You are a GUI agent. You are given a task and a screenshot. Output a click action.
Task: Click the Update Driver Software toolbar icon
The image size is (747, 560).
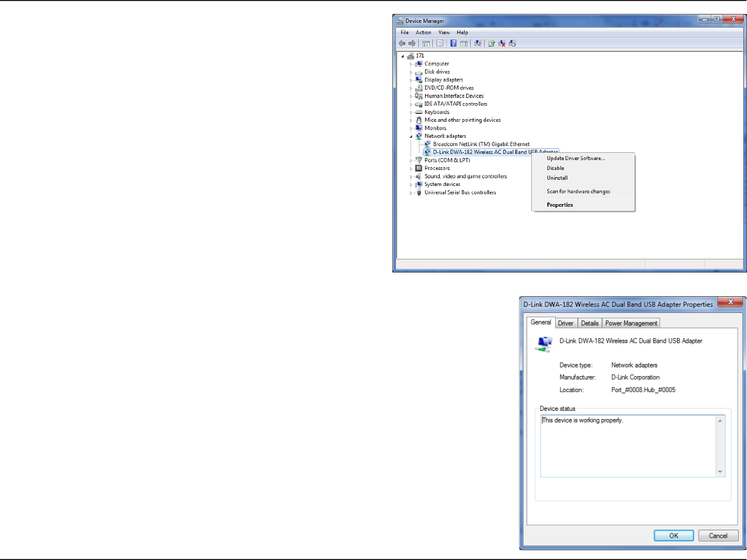tap(491, 44)
